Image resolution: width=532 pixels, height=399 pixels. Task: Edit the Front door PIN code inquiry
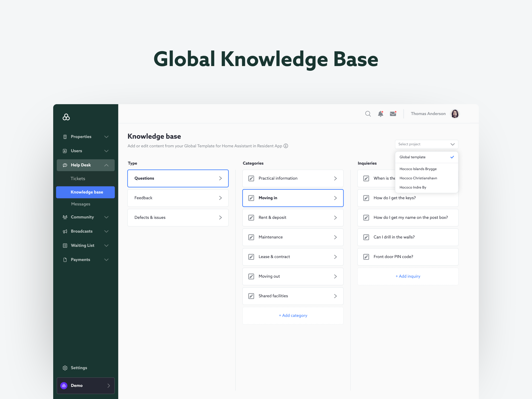click(x=366, y=257)
